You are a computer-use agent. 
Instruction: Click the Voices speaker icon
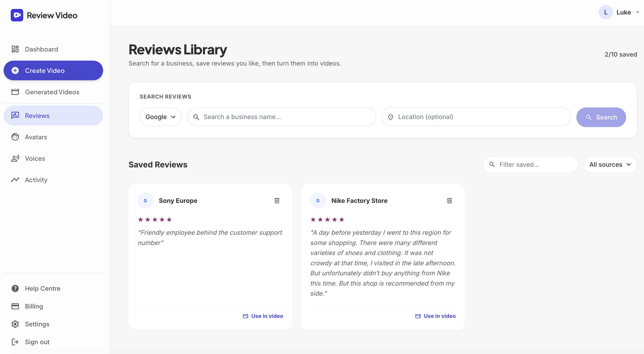[15, 158]
